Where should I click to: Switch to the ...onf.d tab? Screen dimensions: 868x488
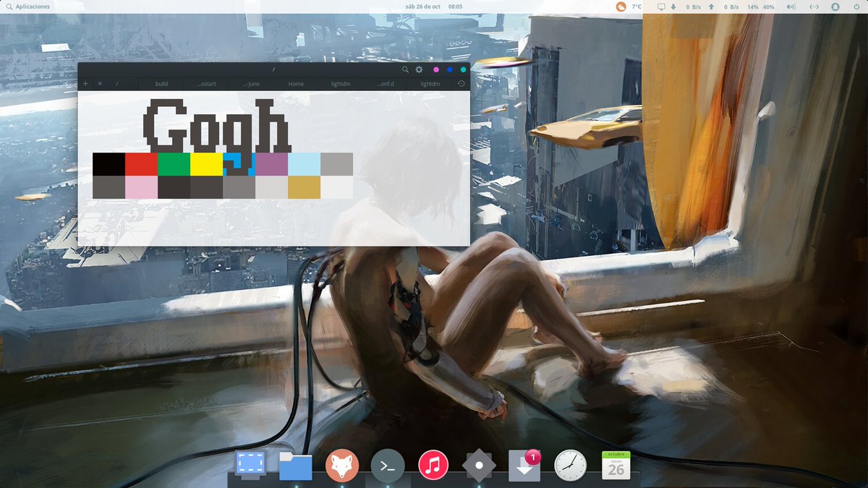(386, 84)
